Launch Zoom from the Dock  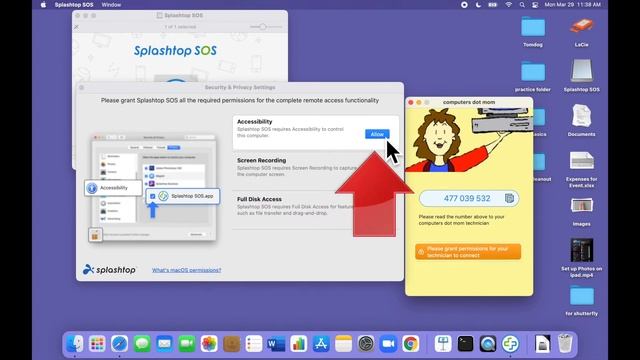[388, 344]
